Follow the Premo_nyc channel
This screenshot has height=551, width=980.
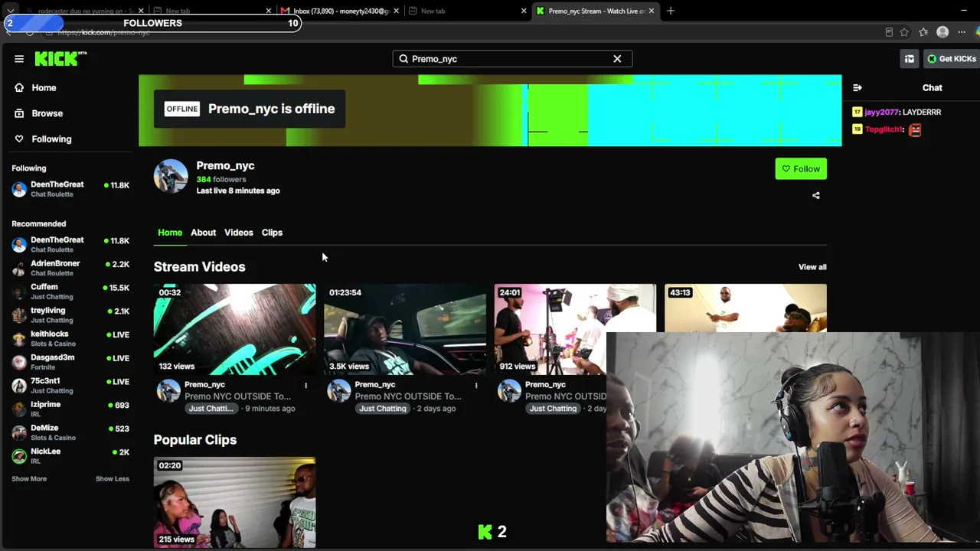[801, 169]
